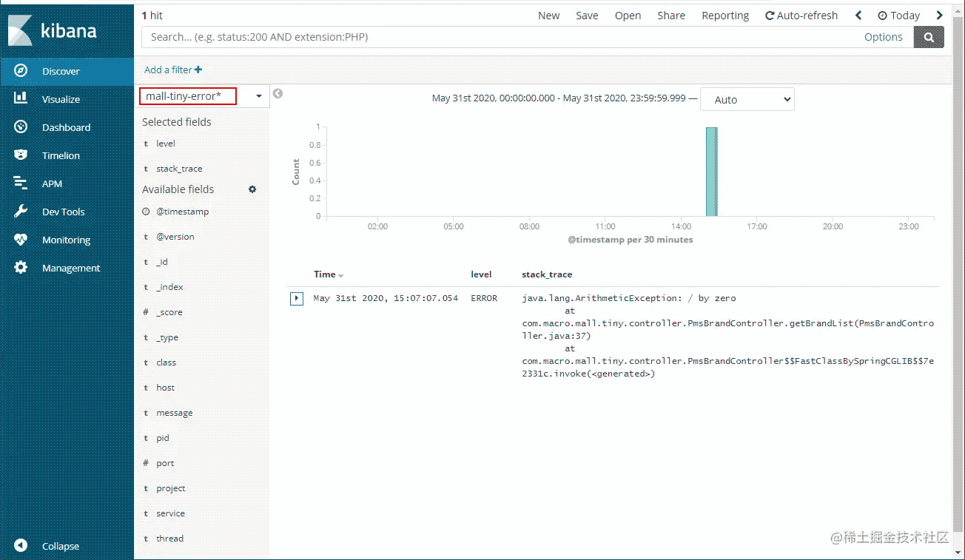
Task: Click Add a filter link
Action: tap(173, 70)
